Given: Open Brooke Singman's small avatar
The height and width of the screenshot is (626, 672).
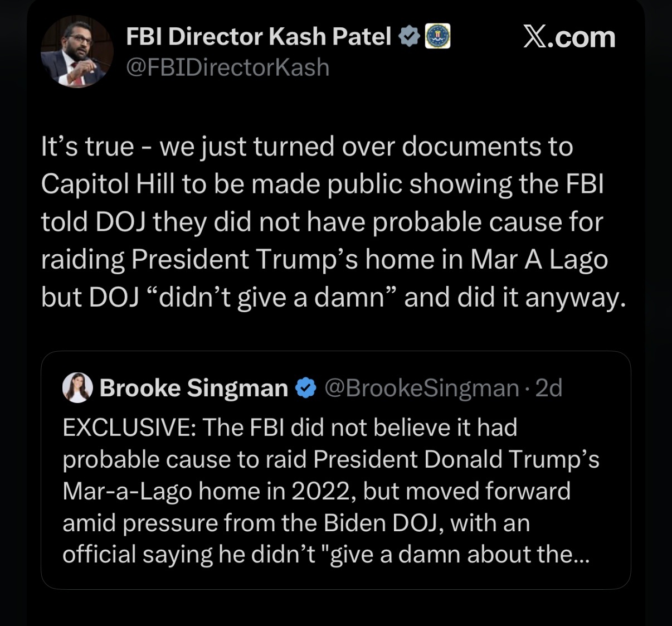Looking at the screenshot, I should pos(77,387).
